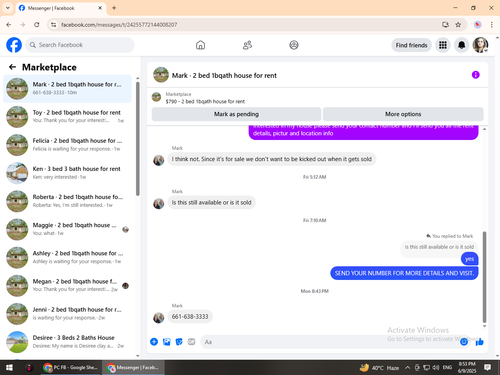The image size is (500, 375).
Task: Open the Desiree 3 Beds 2 Baths conversation
Action: pyautogui.click(x=67, y=342)
